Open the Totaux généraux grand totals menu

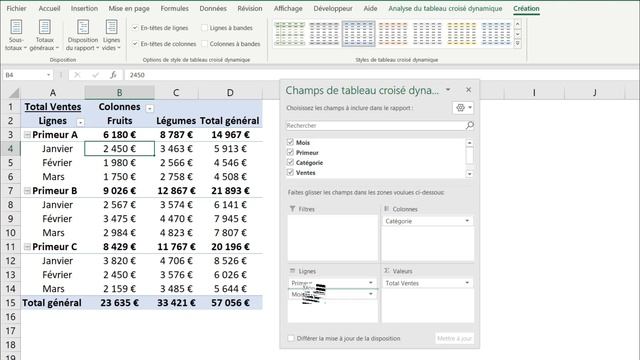[44, 36]
